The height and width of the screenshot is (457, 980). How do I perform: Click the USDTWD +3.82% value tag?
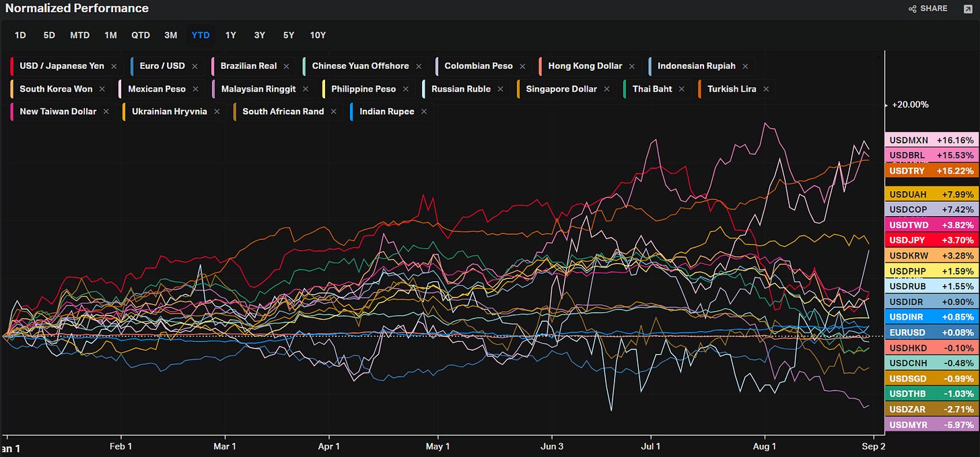pos(932,225)
